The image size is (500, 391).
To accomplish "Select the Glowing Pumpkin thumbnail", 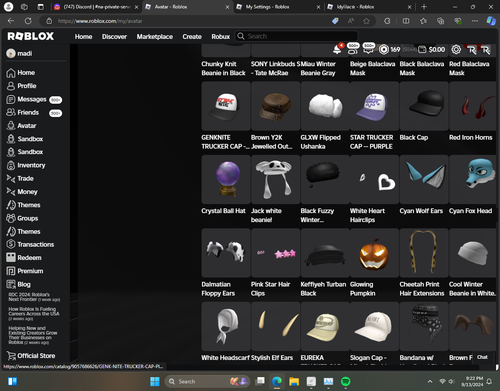I will (374, 253).
